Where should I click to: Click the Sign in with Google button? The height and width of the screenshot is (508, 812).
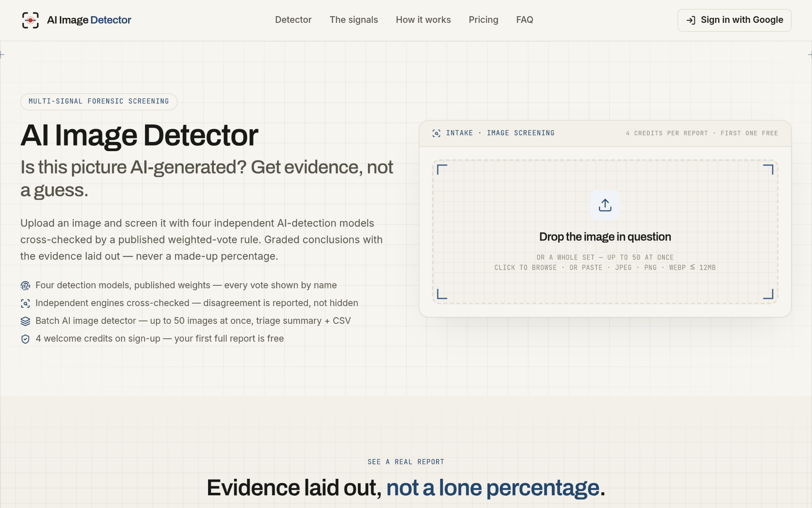(734, 20)
